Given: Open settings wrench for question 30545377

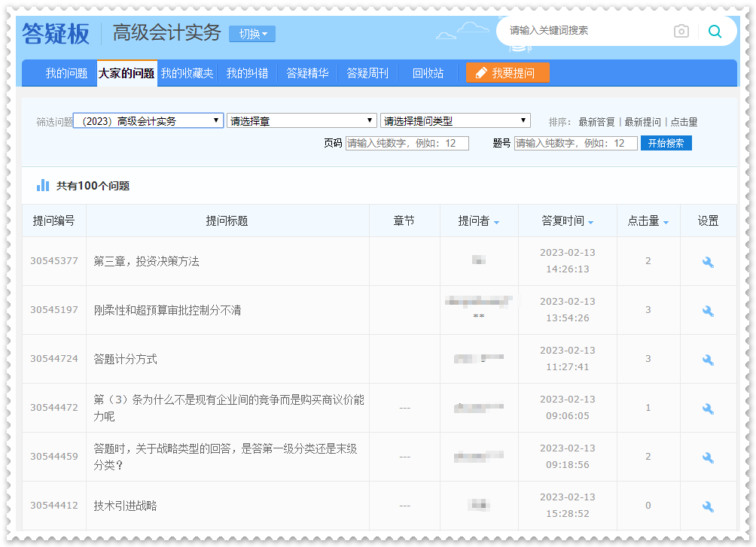Looking at the screenshot, I should click(x=707, y=261).
